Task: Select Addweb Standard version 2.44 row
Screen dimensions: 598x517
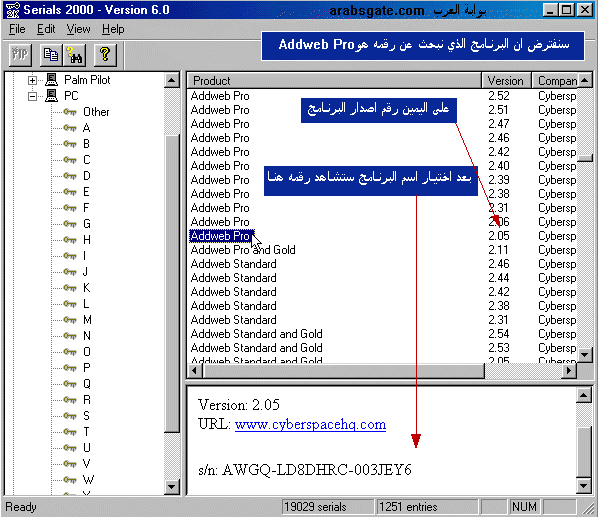Action: point(383,278)
